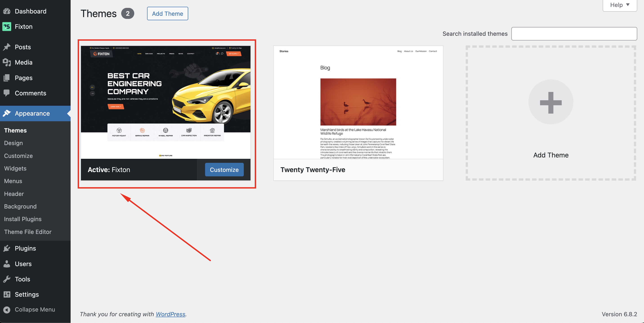
Task: Click the Pages sidebar icon
Action: click(7, 78)
